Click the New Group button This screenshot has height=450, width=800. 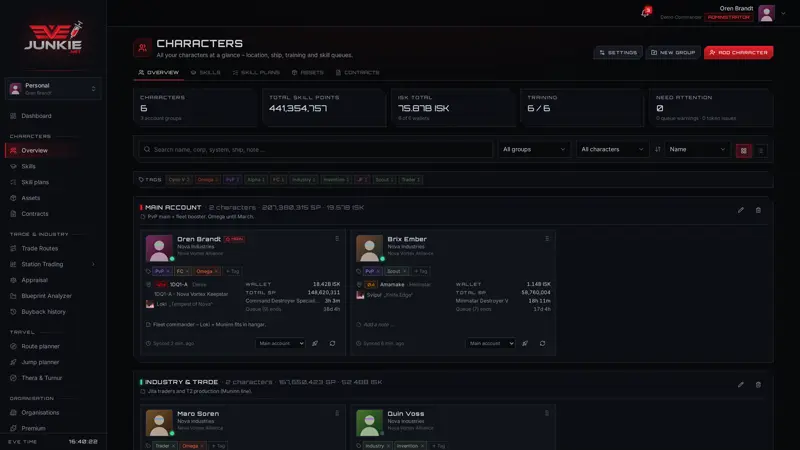click(672, 53)
